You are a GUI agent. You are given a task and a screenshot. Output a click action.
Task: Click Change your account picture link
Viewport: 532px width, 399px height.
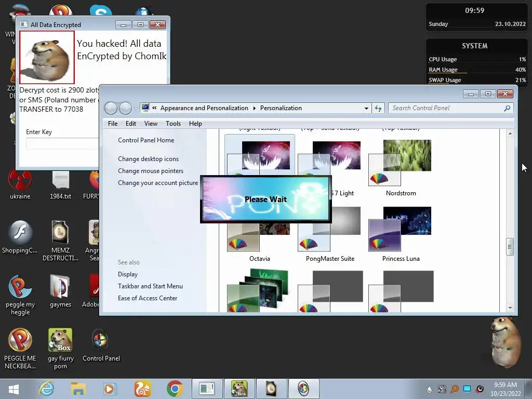pos(158,182)
